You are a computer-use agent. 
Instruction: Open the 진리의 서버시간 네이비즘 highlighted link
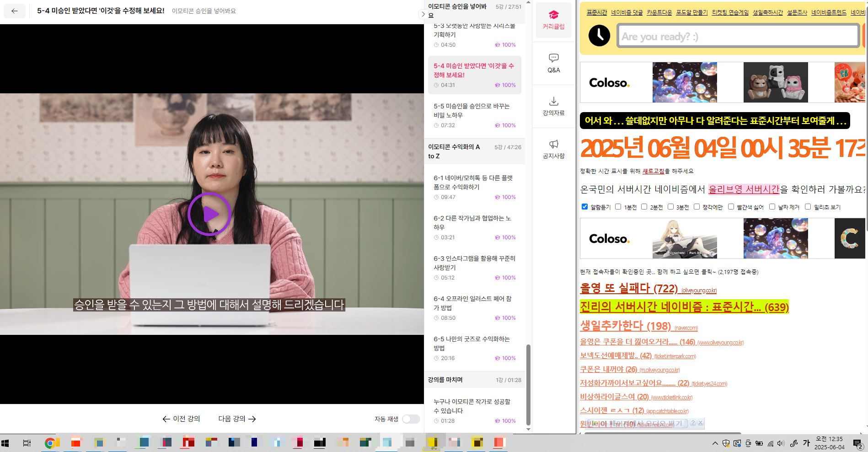pos(684,307)
